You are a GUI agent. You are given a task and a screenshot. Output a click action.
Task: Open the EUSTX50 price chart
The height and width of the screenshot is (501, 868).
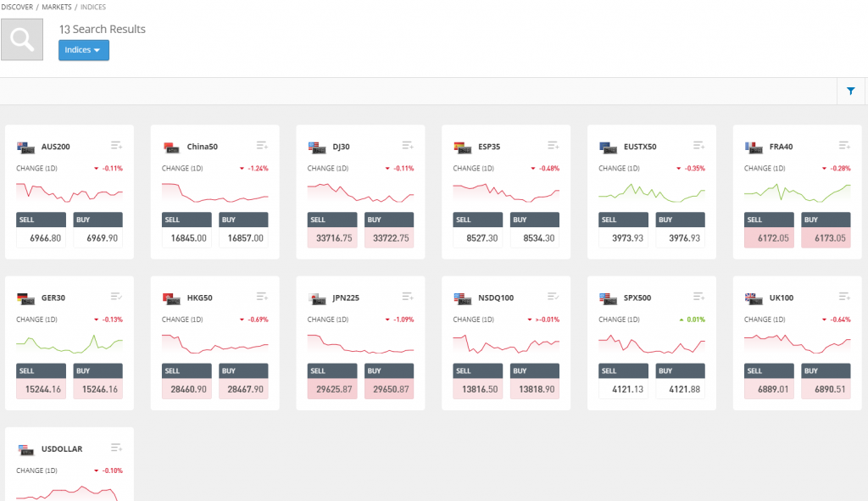(x=651, y=192)
